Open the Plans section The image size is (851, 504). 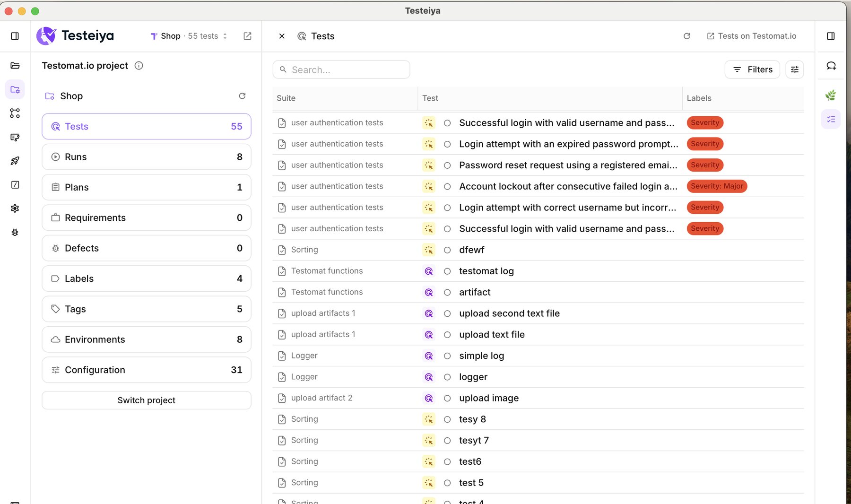(147, 187)
